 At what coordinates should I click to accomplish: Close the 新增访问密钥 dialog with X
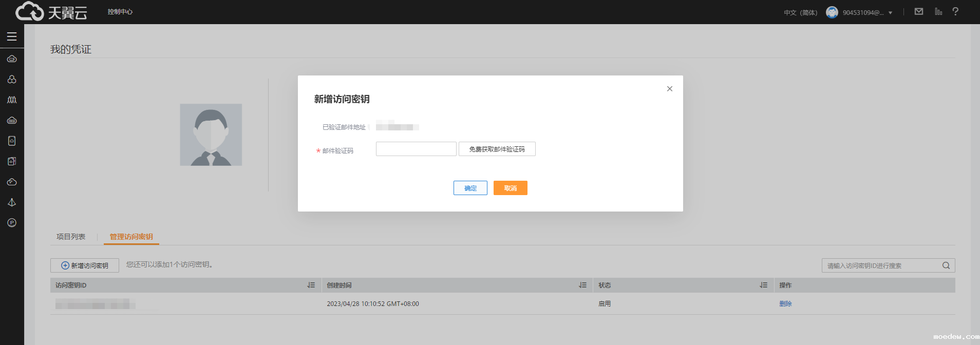670,89
